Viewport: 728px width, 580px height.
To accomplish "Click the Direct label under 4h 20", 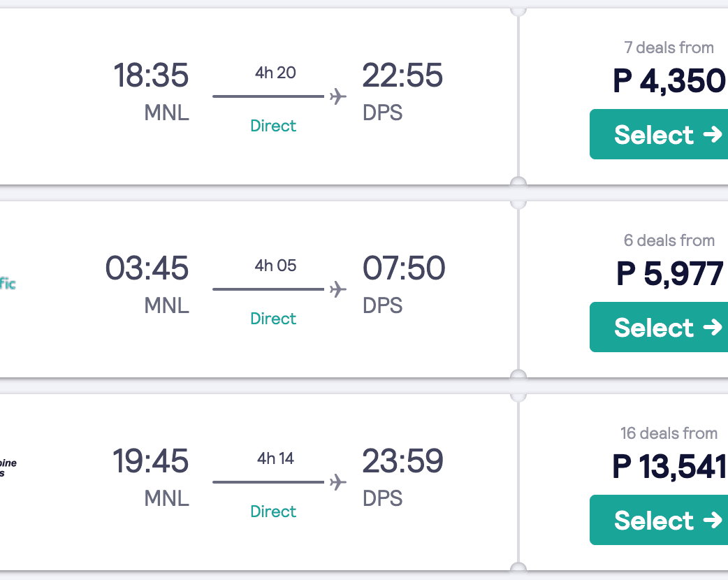I will pos(273,126).
